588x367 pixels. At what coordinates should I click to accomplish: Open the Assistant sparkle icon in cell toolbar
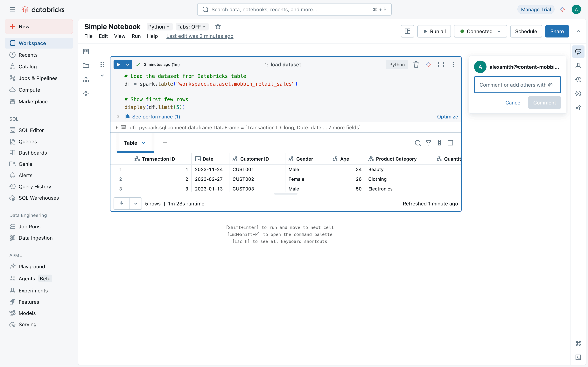tap(428, 64)
